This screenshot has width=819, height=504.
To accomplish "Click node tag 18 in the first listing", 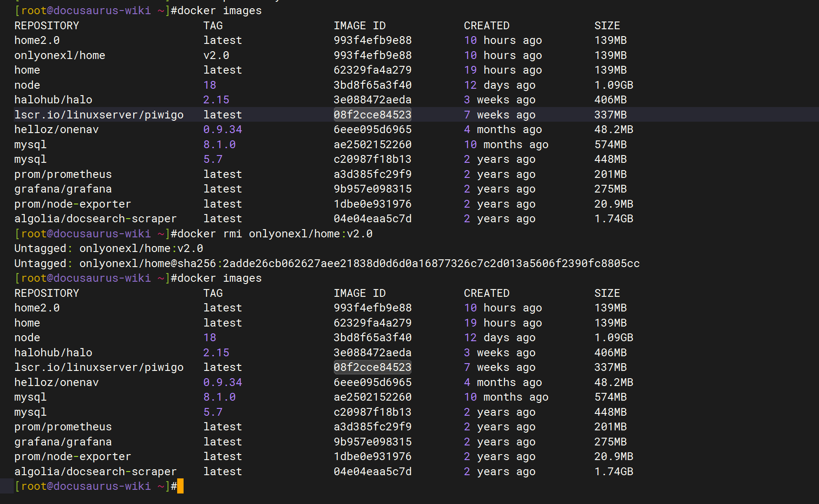I will tap(210, 85).
